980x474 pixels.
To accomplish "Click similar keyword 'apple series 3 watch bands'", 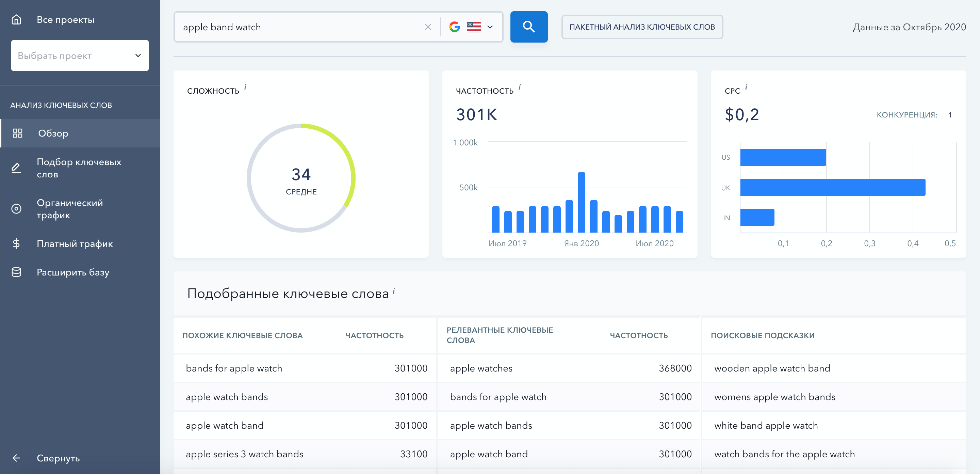I will click(245, 454).
